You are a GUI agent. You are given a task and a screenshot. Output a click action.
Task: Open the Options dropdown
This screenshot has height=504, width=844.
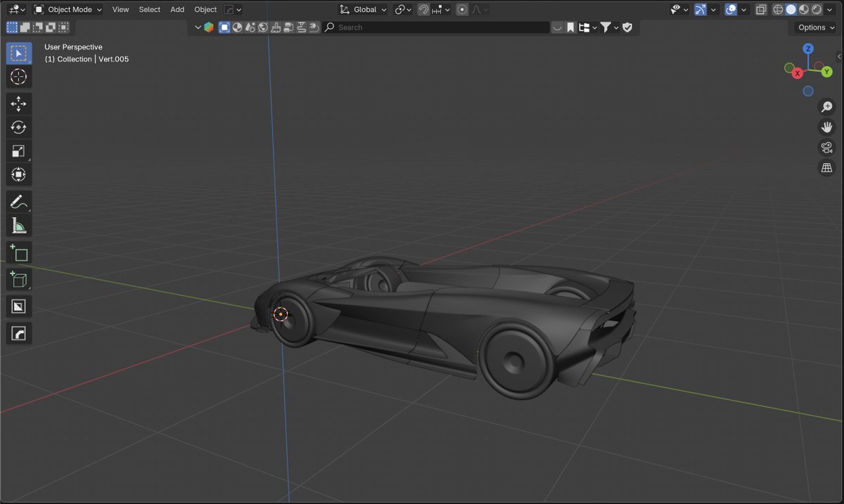pos(817,27)
